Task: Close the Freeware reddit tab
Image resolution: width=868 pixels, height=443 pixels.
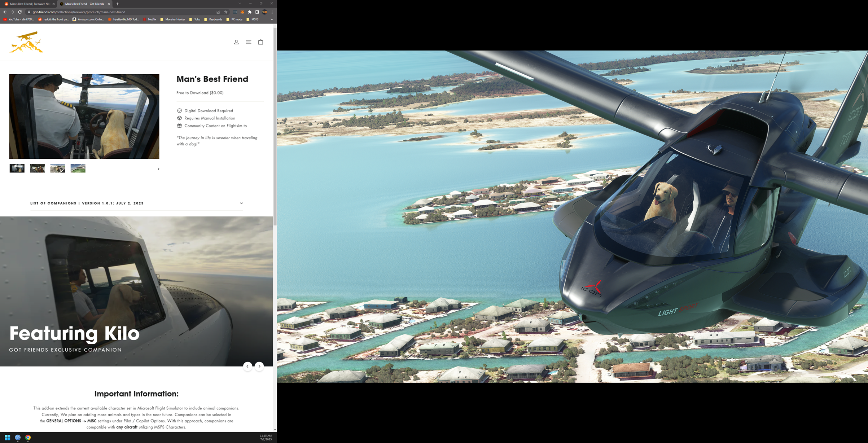Action: (53, 4)
